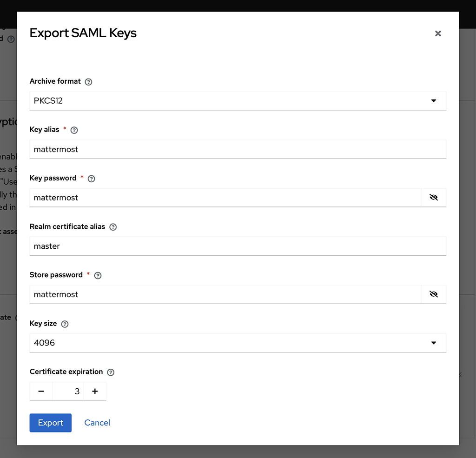Click the Store password help icon
The width and height of the screenshot is (476, 458).
click(x=97, y=275)
